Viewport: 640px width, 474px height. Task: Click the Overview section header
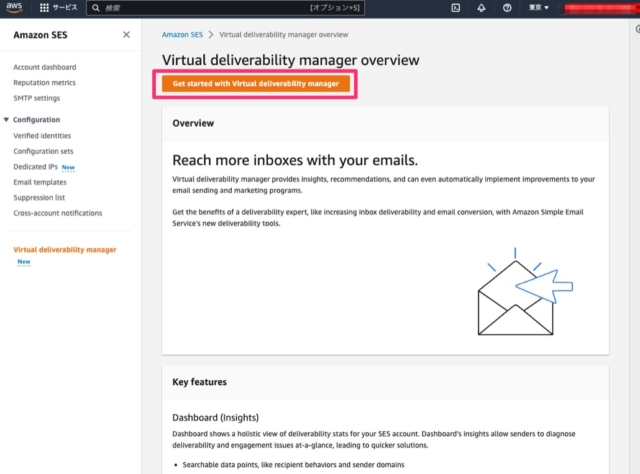click(x=193, y=123)
